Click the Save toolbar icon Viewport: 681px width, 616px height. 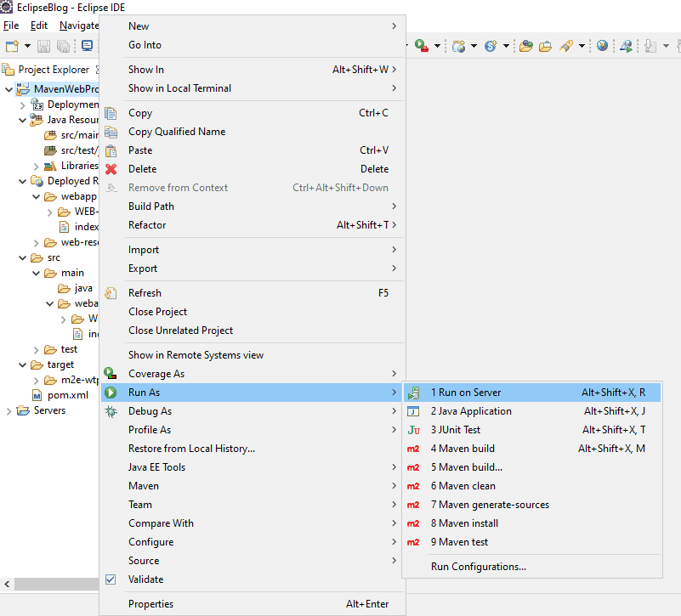coord(43,45)
